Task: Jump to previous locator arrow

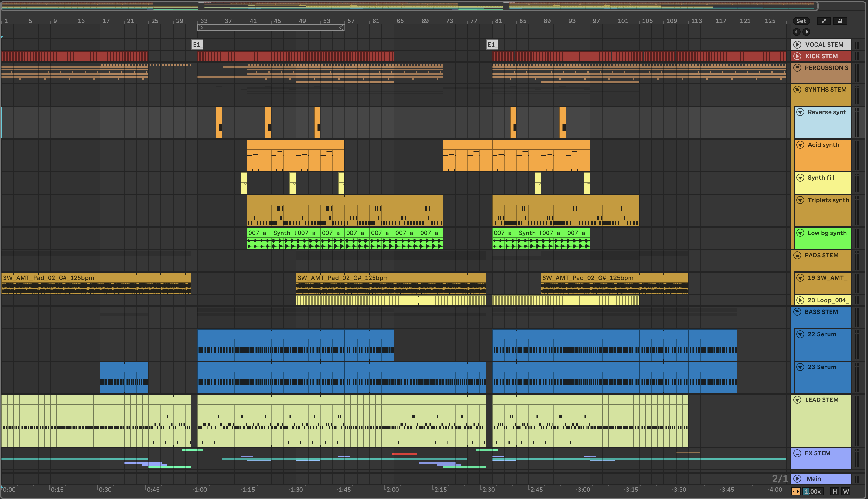Action: coord(797,32)
